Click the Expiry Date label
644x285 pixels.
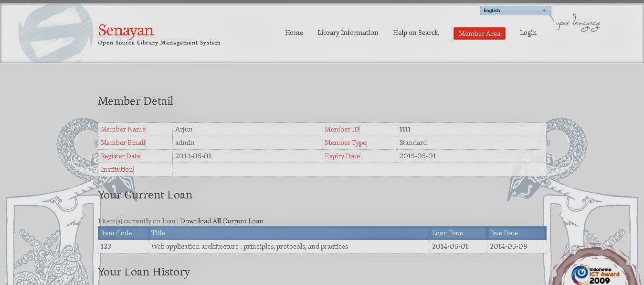[342, 156]
